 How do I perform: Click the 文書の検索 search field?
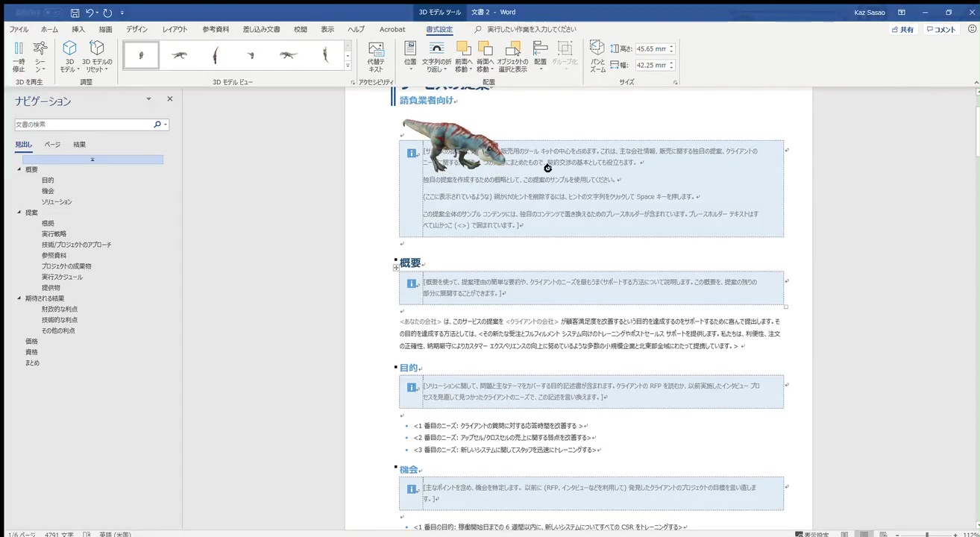(84, 125)
